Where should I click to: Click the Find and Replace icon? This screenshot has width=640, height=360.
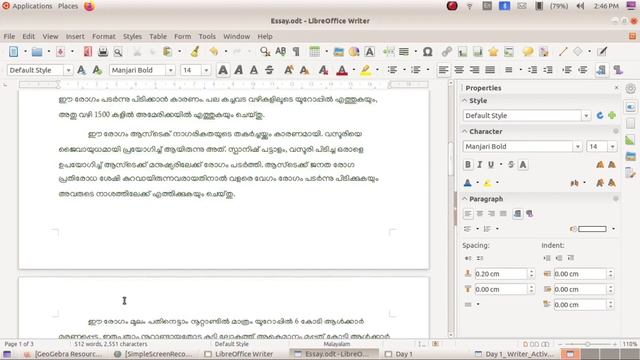tap(265, 51)
